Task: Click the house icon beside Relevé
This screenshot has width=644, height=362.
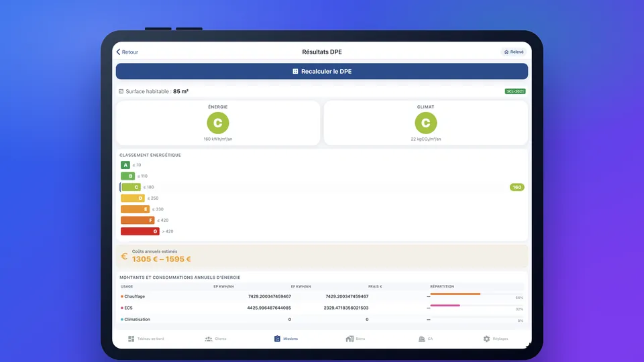Action: [506, 52]
